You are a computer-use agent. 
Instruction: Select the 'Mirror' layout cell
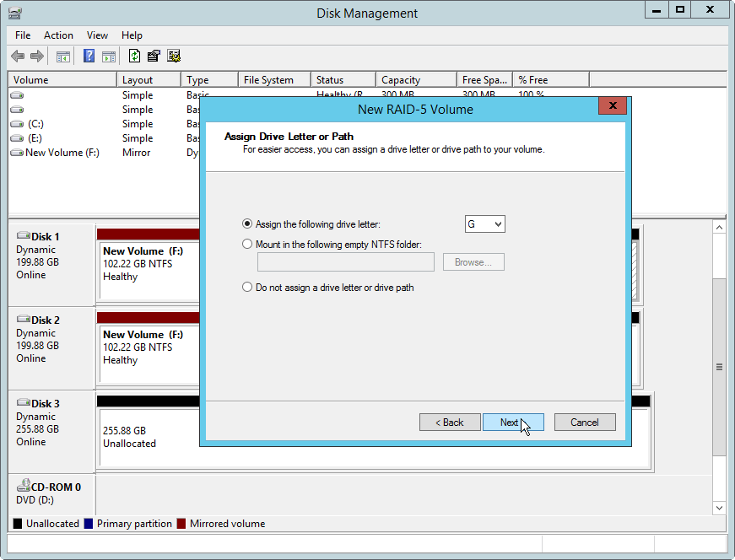137,153
